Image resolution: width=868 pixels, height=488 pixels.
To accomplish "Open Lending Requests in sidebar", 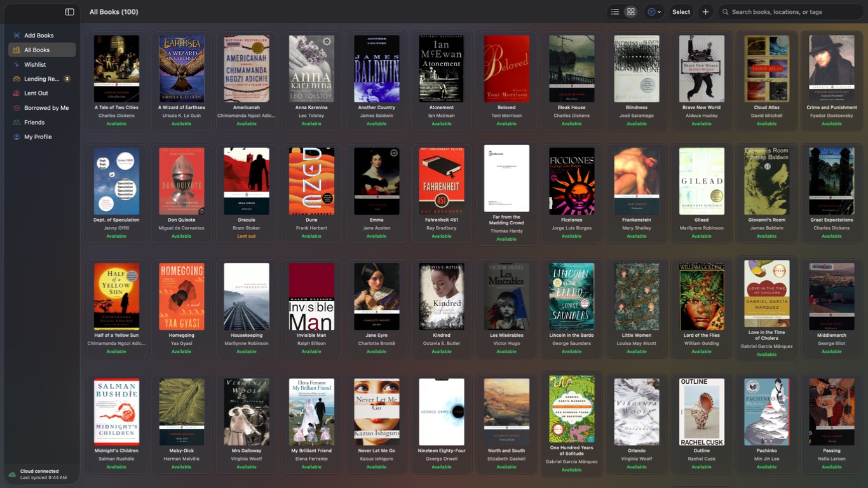I will point(42,79).
